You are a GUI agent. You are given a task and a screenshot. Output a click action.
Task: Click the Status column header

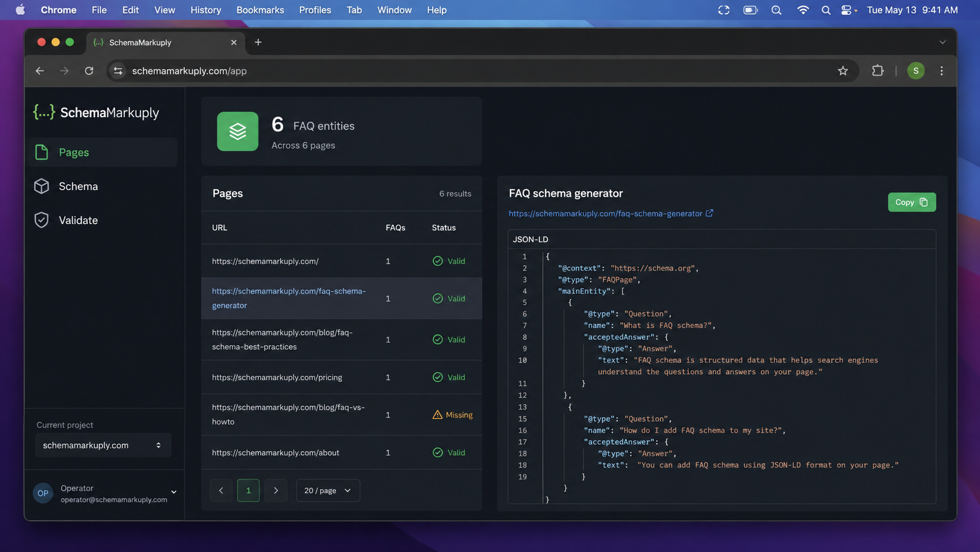click(444, 228)
